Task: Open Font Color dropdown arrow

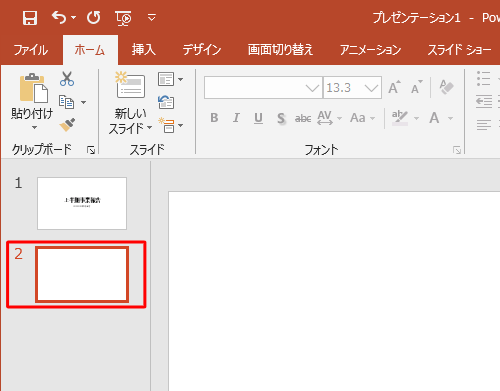Action: pos(450,118)
